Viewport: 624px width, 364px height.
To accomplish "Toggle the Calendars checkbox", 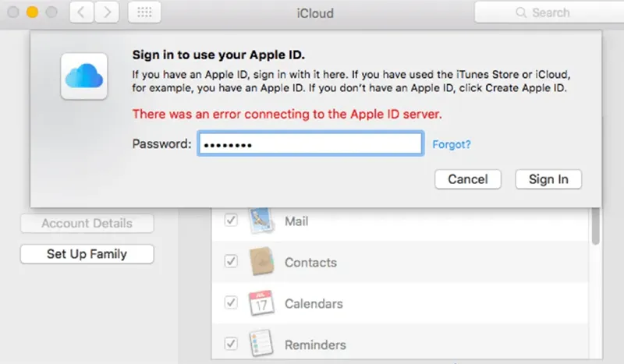I will coord(231,302).
